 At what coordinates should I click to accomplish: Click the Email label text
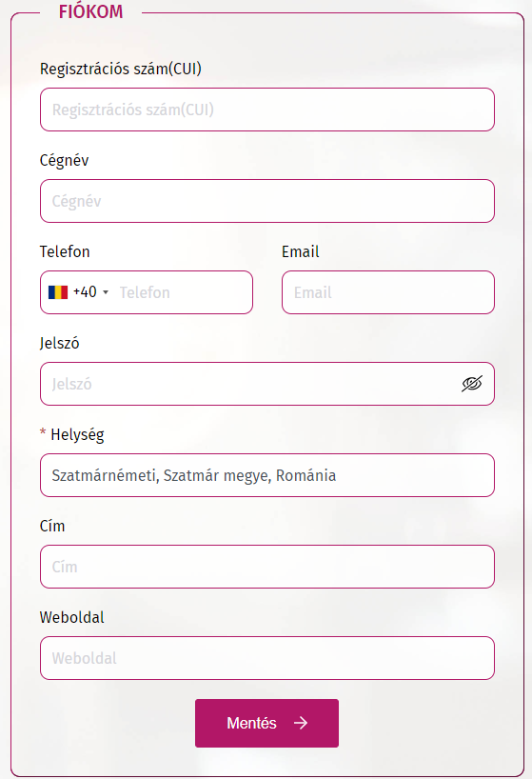coord(300,251)
